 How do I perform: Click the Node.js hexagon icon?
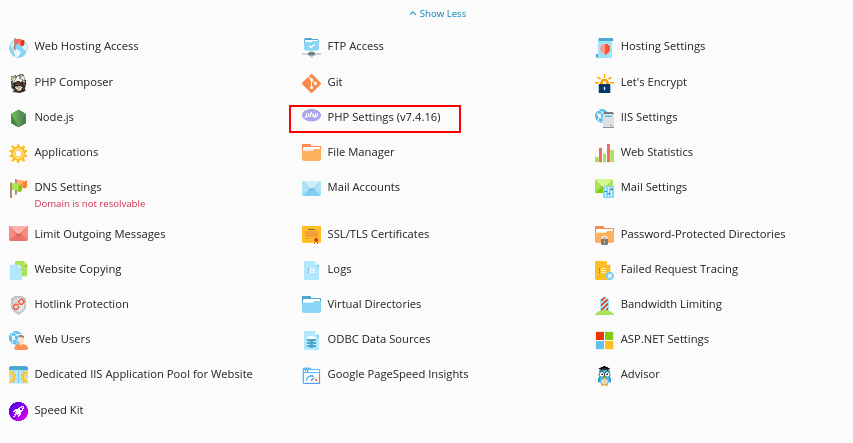(x=18, y=118)
